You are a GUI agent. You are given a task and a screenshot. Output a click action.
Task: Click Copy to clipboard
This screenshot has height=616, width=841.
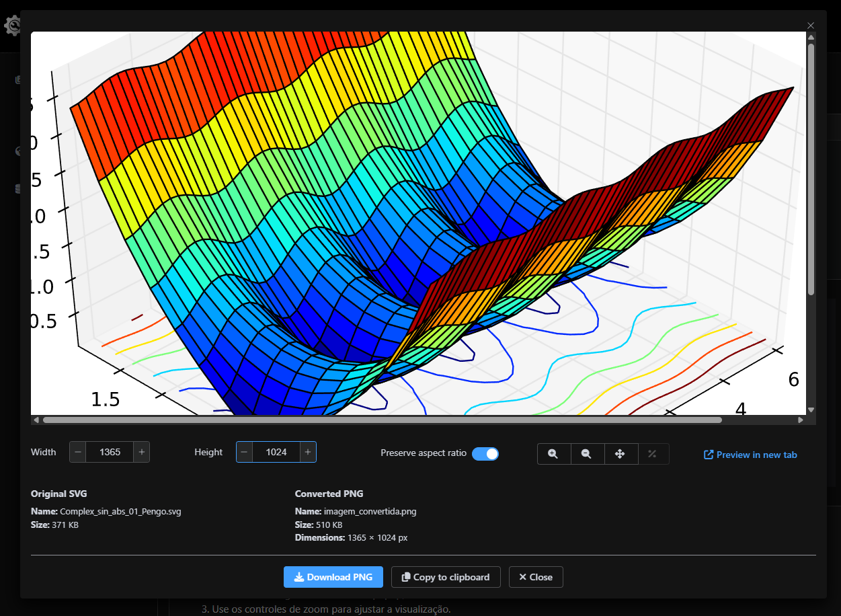(446, 576)
